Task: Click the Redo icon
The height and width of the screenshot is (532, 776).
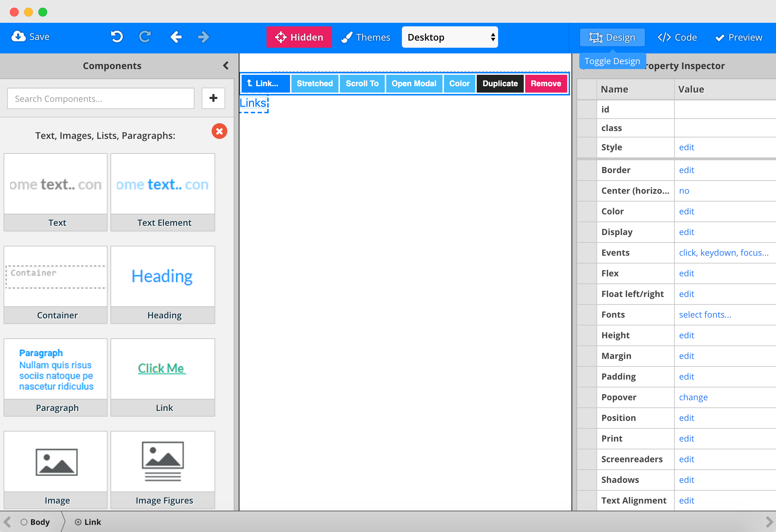Action: coord(145,37)
